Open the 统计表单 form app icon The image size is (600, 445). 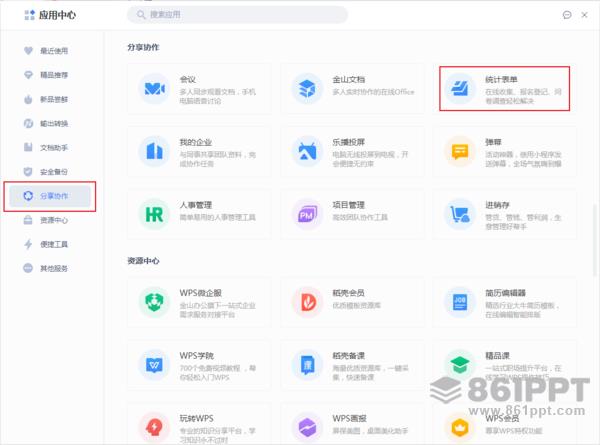point(460,88)
